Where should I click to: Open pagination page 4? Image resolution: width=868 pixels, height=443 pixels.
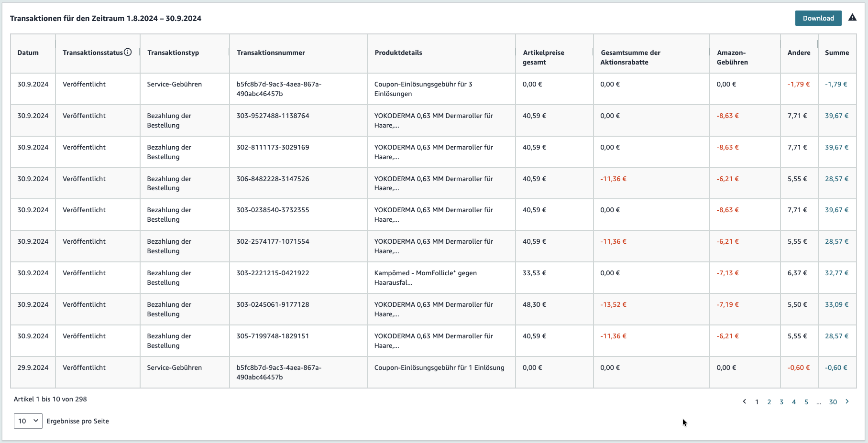(x=794, y=402)
